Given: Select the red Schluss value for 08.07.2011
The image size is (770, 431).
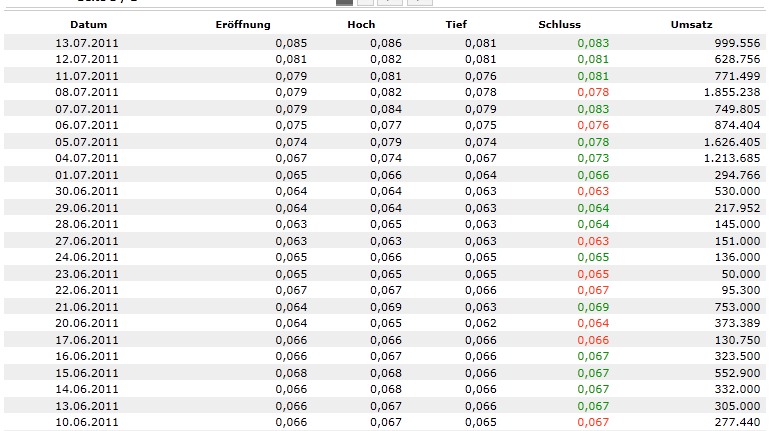Looking at the screenshot, I should pyautogui.click(x=592, y=91).
